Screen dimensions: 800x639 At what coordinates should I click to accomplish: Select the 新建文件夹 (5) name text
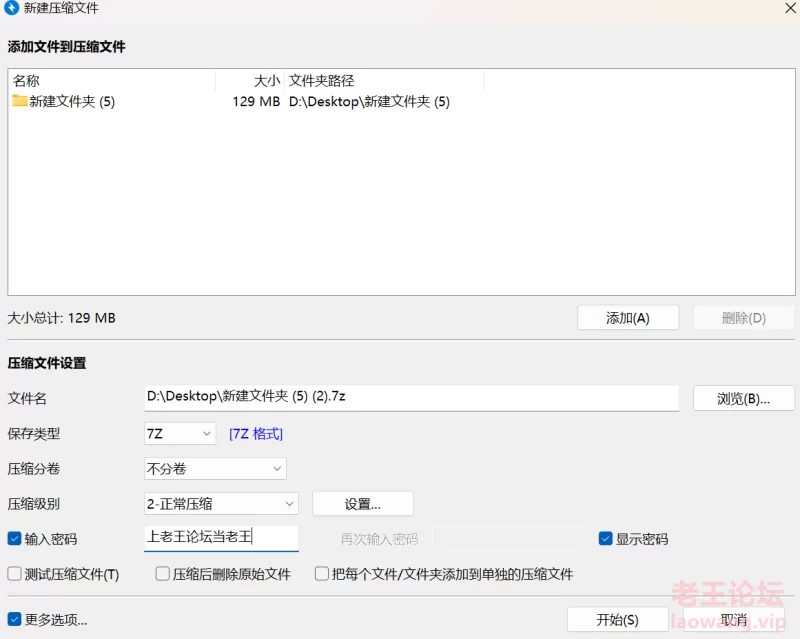[x=72, y=102]
